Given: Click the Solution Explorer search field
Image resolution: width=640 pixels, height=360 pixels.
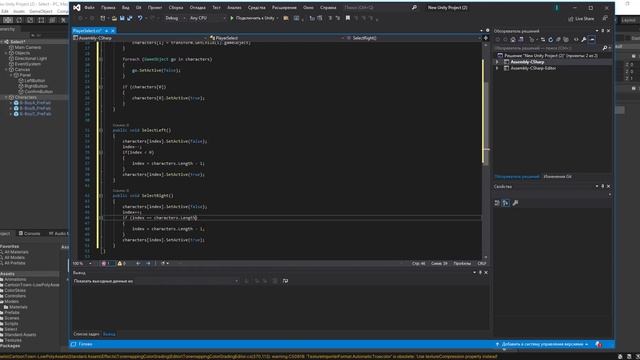Looking at the screenshot, I should click(548, 48).
